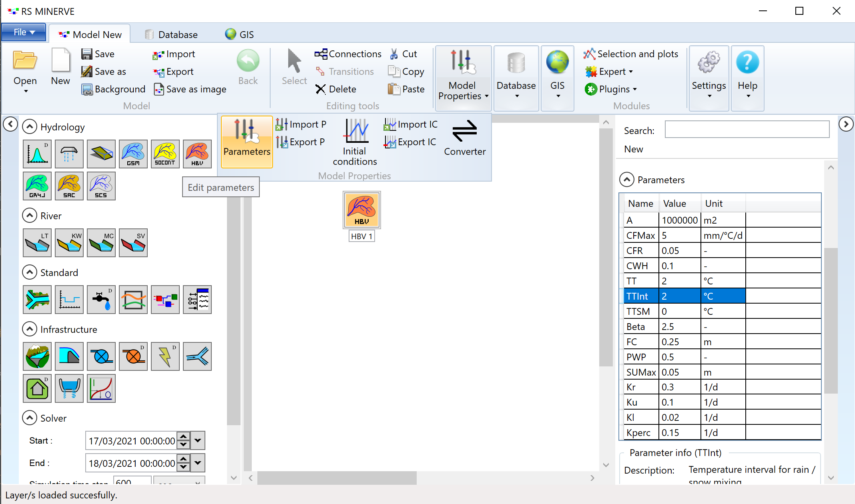Click the Search input field

747,129
